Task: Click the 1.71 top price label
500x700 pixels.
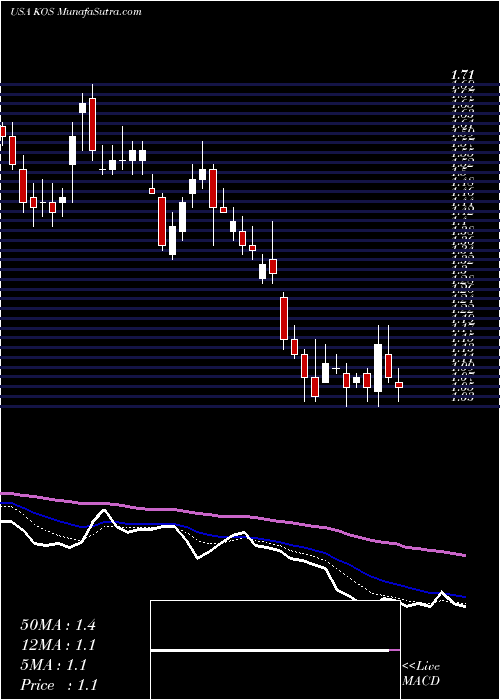Action: point(461,75)
